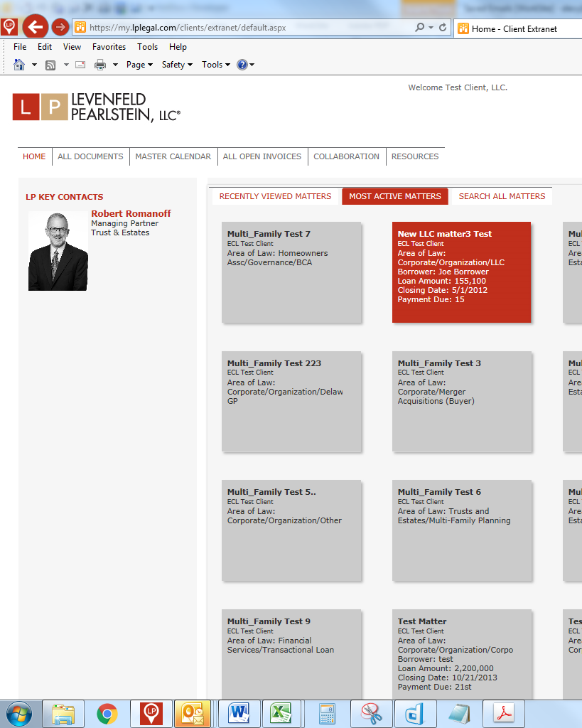The image size is (582, 728).
Task: Open the Favorites menu
Action: click(x=109, y=47)
